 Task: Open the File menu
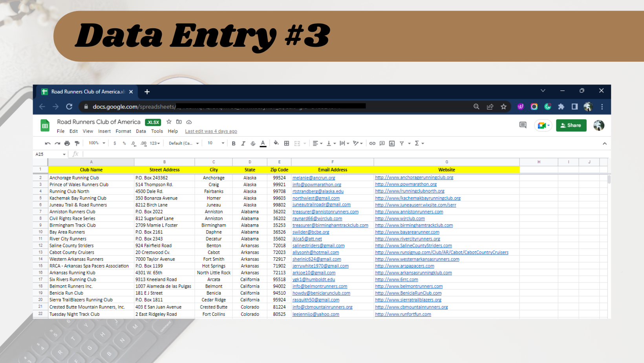(x=60, y=131)
